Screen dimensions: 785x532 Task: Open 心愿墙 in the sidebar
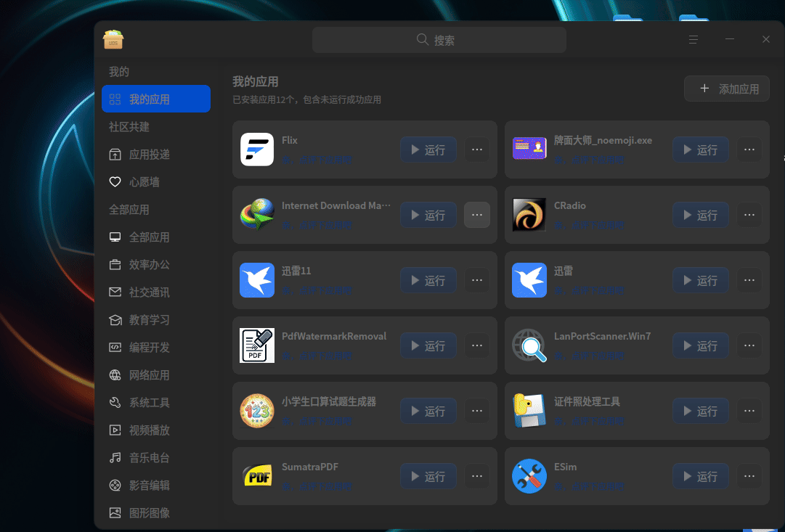156,181
